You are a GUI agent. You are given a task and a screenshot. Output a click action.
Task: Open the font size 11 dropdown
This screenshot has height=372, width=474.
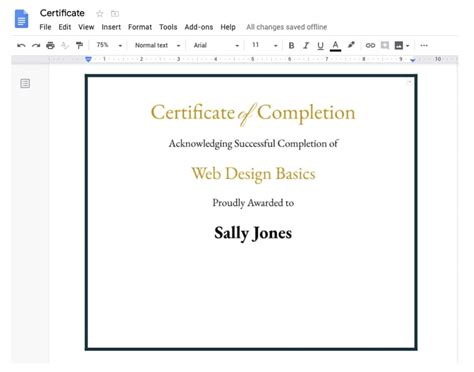pos(265,45)
